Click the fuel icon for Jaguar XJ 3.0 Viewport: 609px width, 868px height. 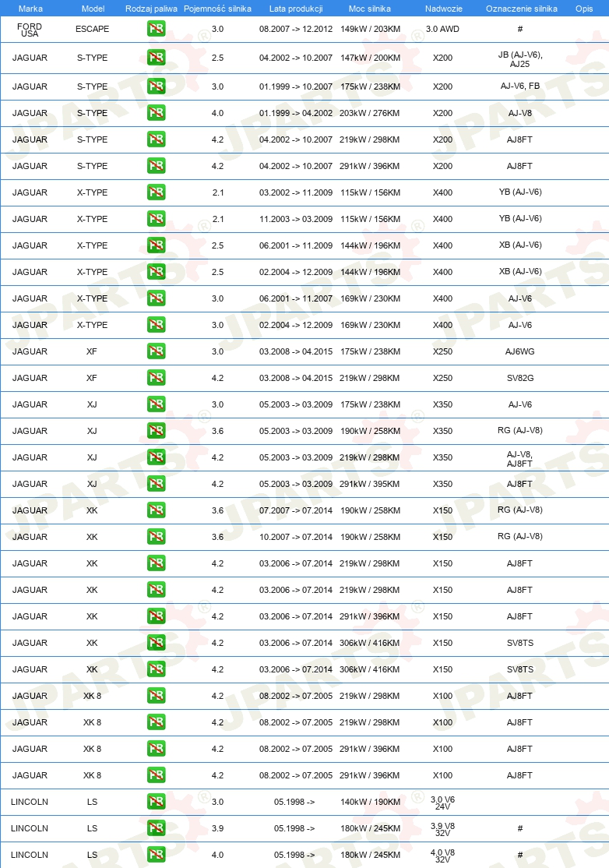(x=157, y=404)
